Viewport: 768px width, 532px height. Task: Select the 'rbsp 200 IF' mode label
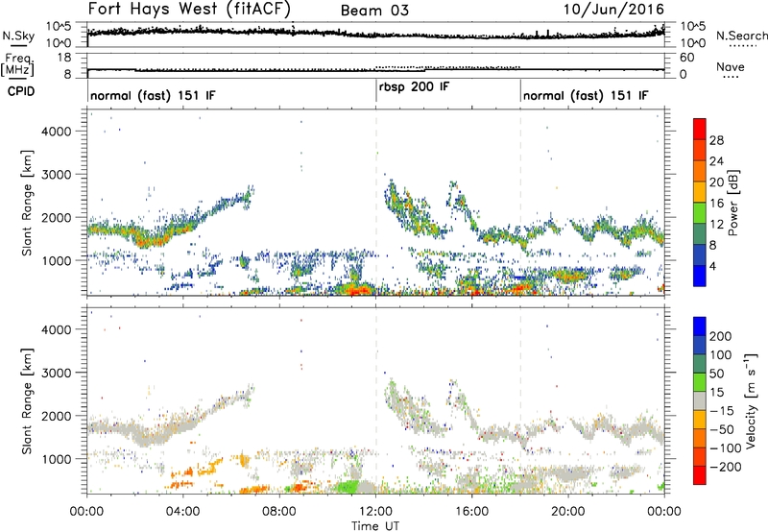(414, 87)
